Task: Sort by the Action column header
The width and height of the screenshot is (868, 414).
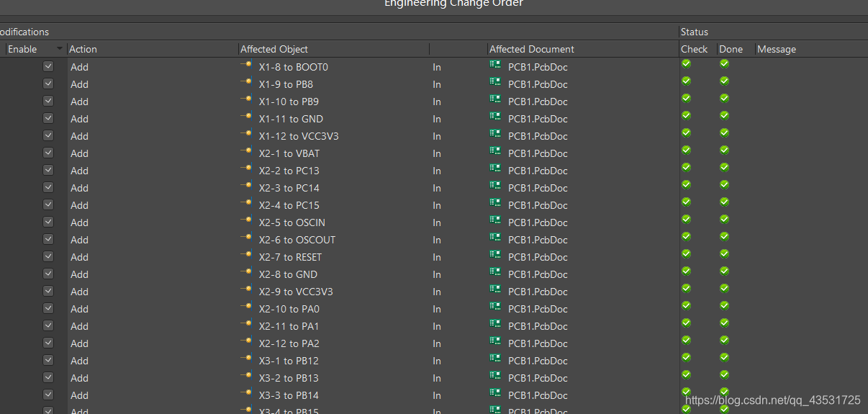Action: coord(83,49)
